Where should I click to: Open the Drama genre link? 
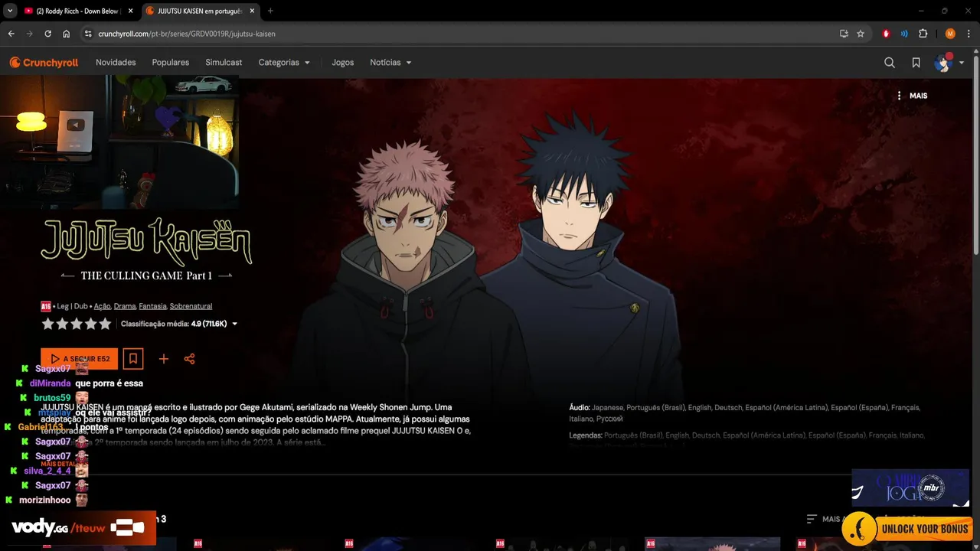coord(125,306)
